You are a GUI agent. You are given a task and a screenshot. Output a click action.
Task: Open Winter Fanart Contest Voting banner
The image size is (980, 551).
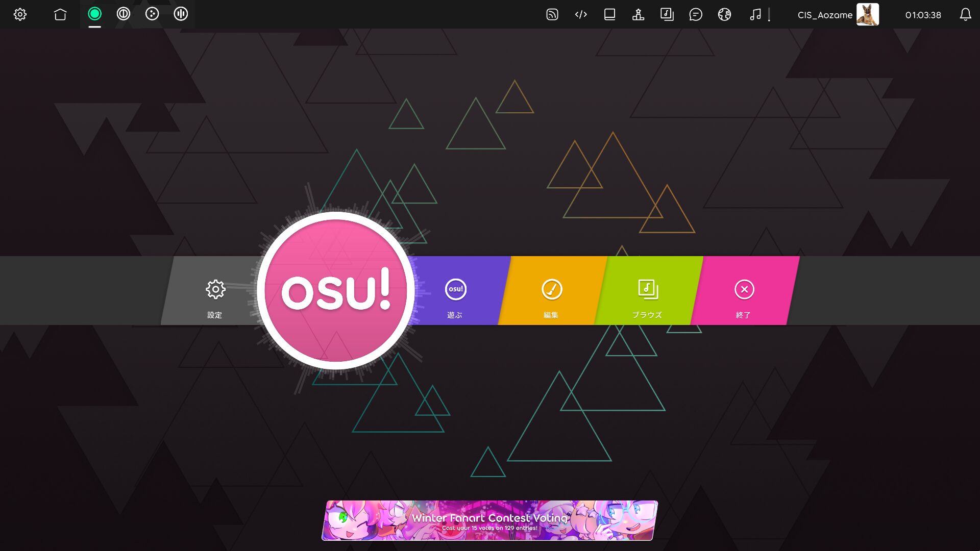(489, 520)
